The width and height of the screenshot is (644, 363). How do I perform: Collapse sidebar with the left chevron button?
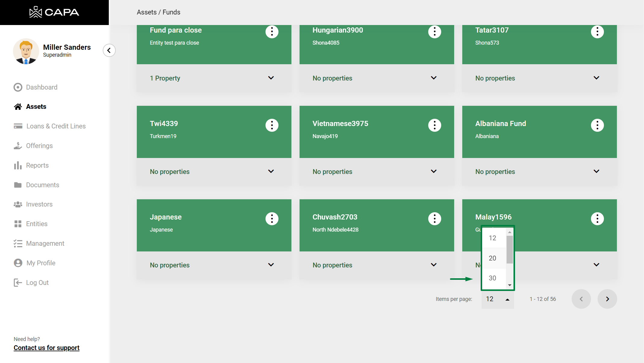(x=109, y=50)
